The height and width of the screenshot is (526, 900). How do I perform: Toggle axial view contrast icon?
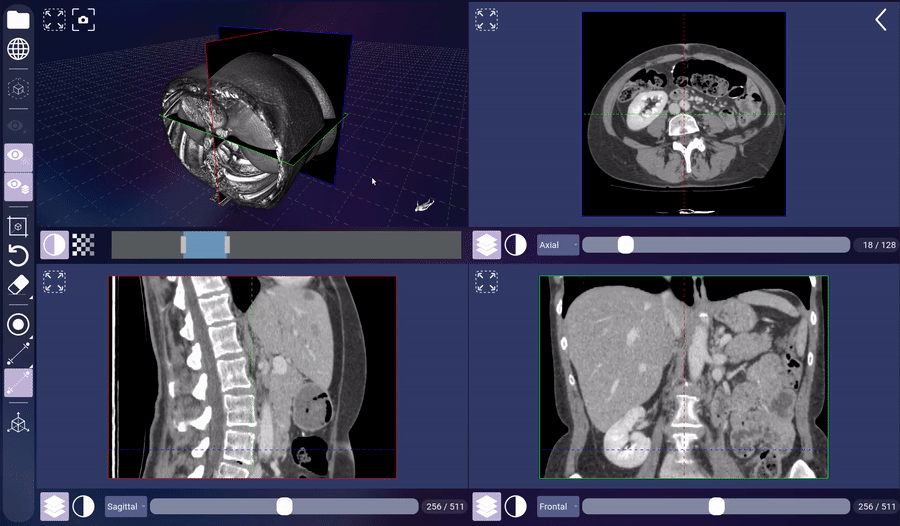(515, 245)
